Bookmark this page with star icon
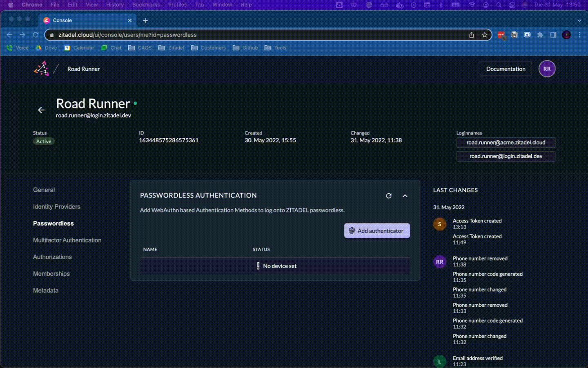Viewport: 588px width, 368px height. click(485, 35)
